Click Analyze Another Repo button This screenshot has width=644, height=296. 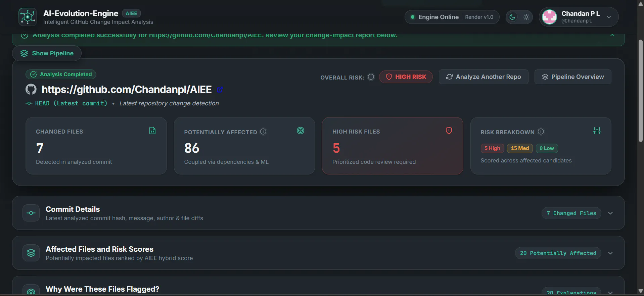[x=484, y=77]
